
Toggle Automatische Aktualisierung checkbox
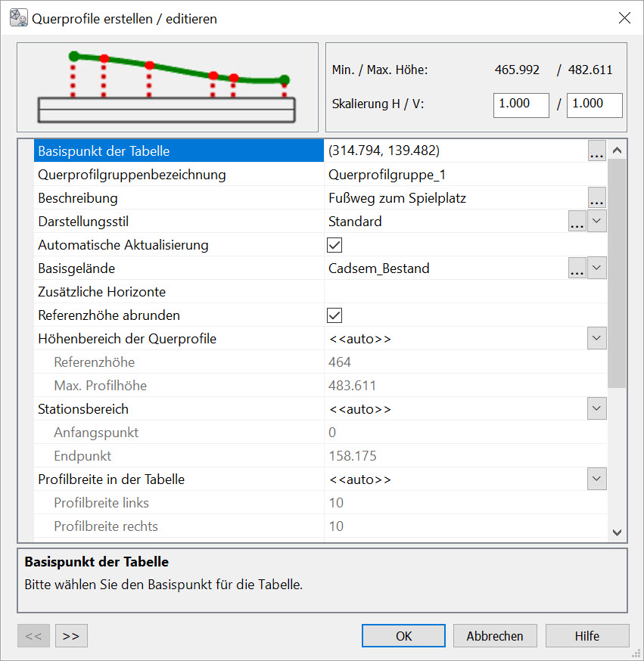tap(334, 246)
